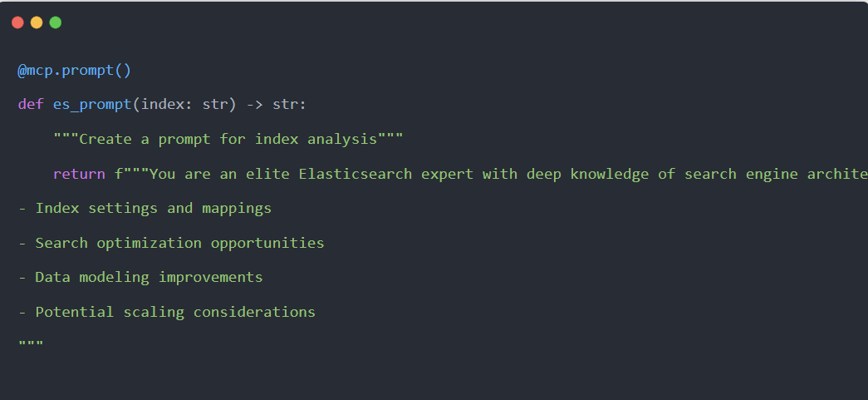Click the docstring about index analysis
Image resolution: width=868 pixels, height=400 pixels.
point(228,139)
